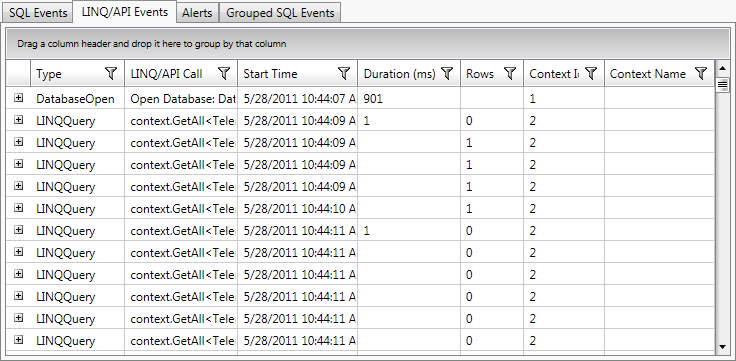Sort by the Start Time column header
The height and width of the screenshot is (361, 736).
(270, 74)
